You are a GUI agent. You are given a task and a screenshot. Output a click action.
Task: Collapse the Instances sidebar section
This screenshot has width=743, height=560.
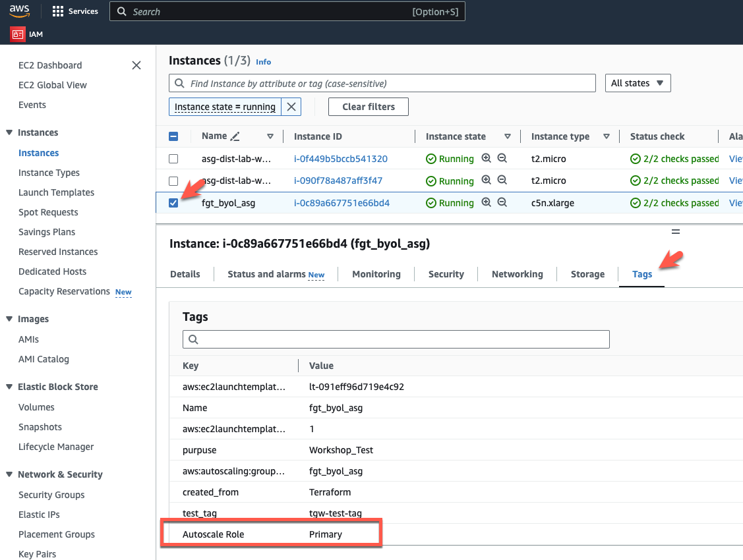point(9,132)
